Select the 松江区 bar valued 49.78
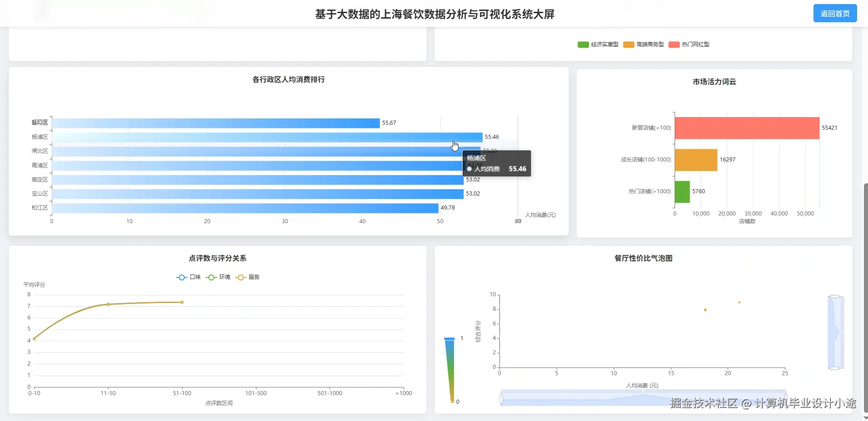Viewport: 868px width, 421px height. click(245, 208)
